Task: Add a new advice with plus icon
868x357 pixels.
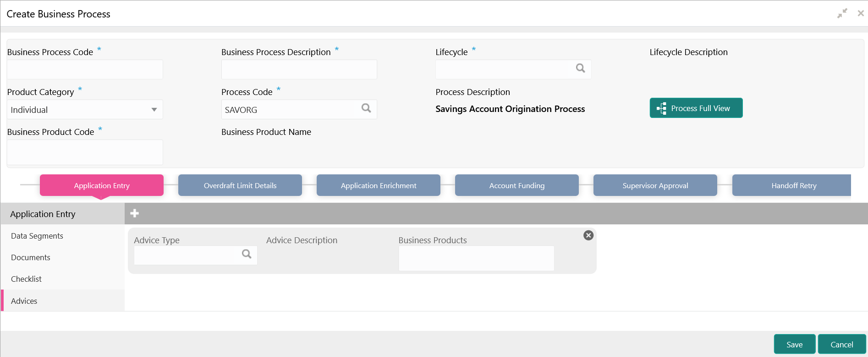Action: pyautogui.click(x=135, y=213)
